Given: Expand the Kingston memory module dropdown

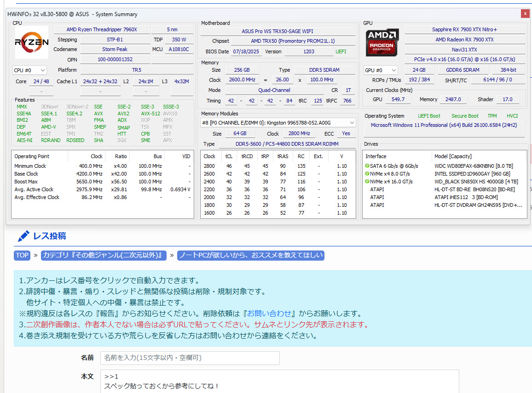Looking at the screenshot, I should point(278,123).
